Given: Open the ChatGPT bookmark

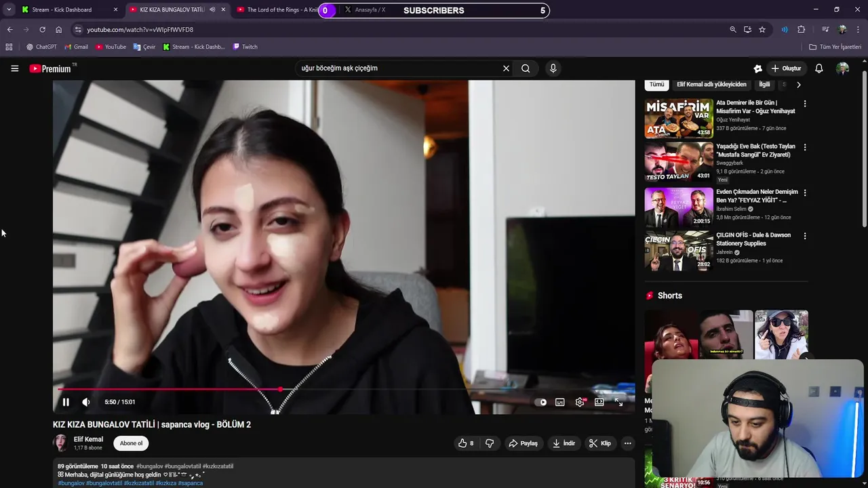Looking at the screenshot, I should pos(41,47).
